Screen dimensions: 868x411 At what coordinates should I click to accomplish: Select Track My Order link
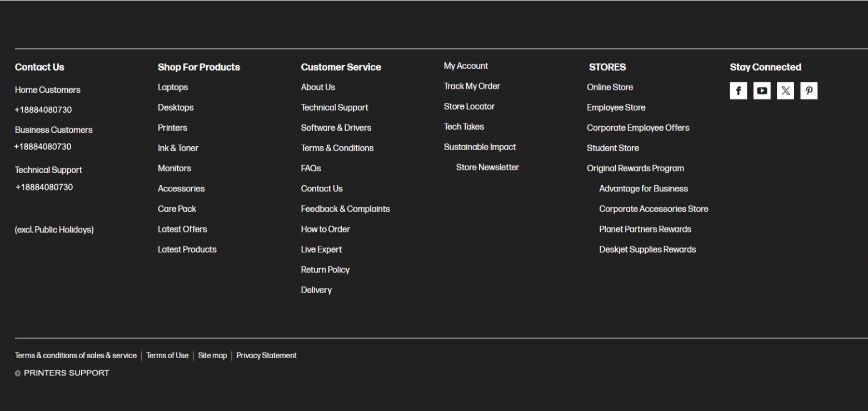[472, 86]
